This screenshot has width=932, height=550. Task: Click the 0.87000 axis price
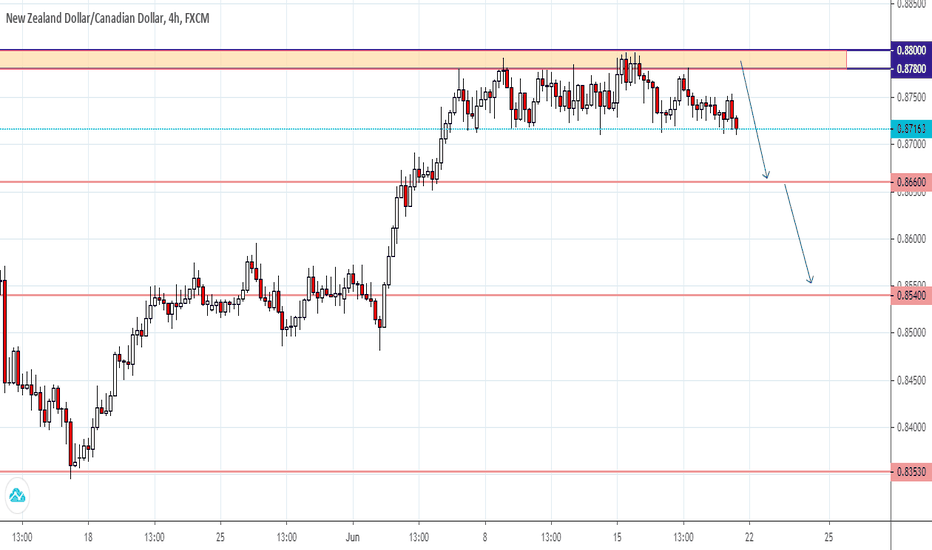[x=911, y=143]
